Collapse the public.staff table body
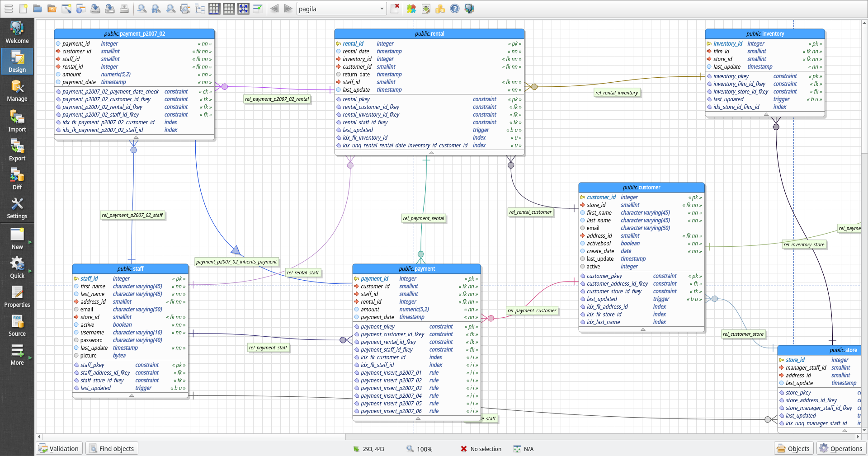 [x=131, y=396]
